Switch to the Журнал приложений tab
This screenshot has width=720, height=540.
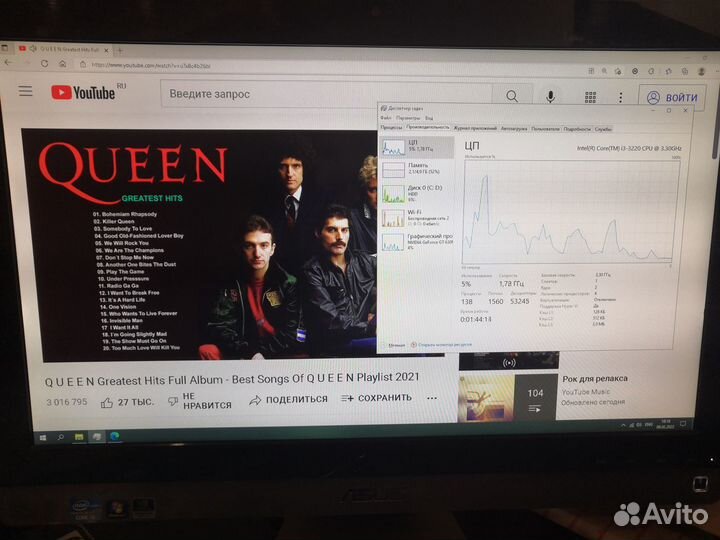pyautogui.click(x=475, y=128)
